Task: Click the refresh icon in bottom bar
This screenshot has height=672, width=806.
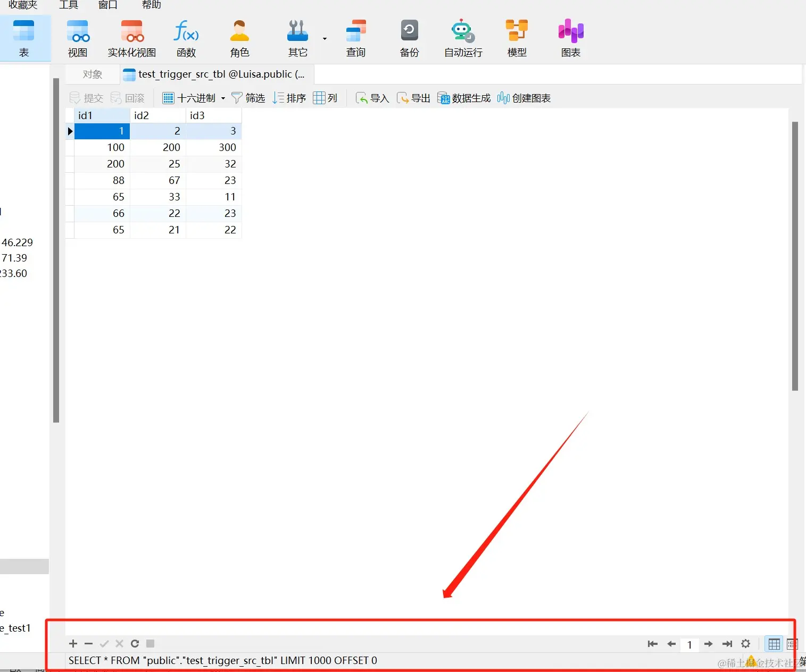Action: pos(135,644)
